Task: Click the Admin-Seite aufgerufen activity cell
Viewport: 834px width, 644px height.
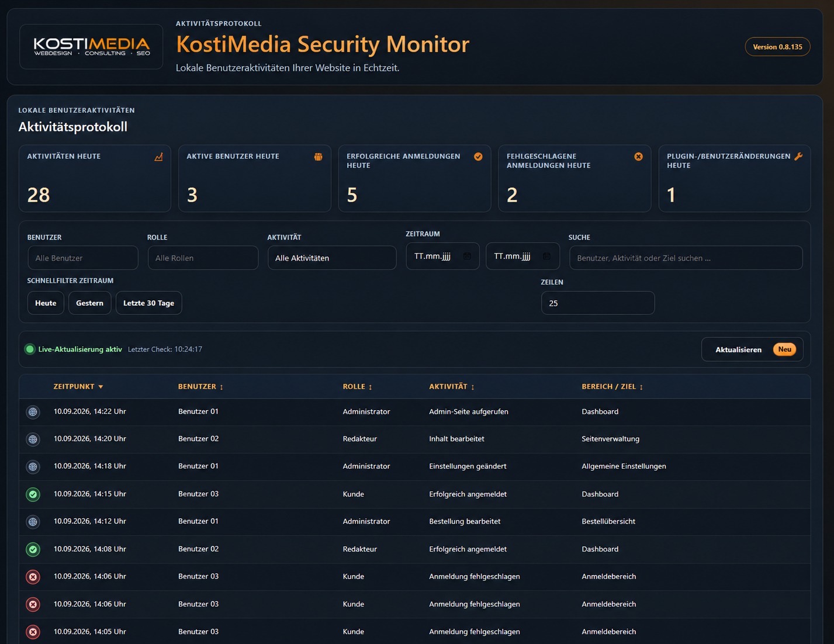Action: click(x=469, y=411)
